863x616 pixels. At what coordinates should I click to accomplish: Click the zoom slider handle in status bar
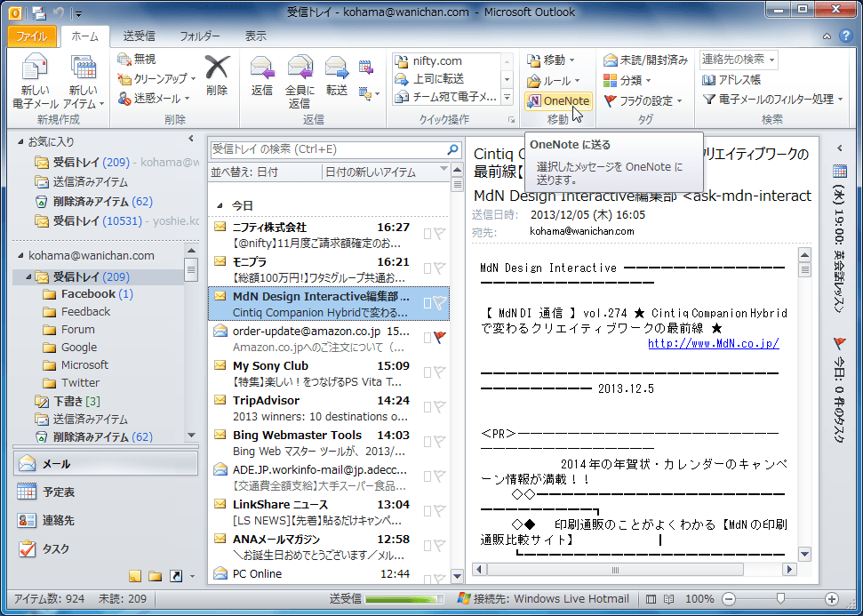[x=779, y=599]
